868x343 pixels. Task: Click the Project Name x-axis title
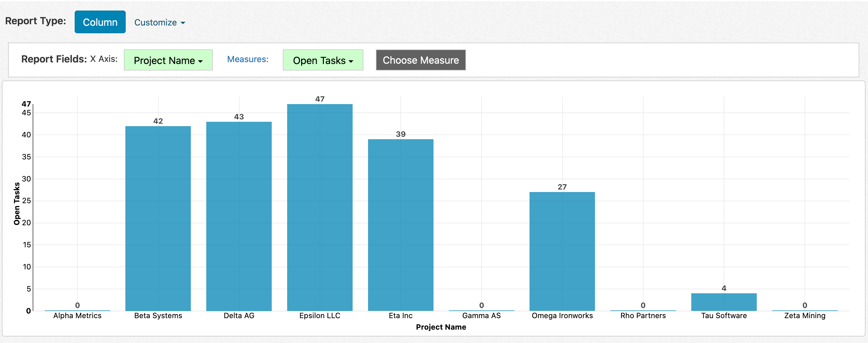pos(441,327)
